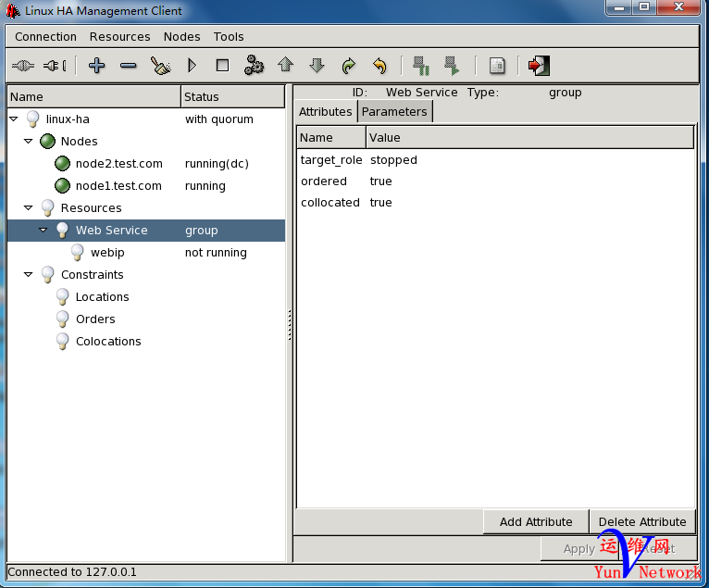Stop resource with the square icon
Viewport: 709px width, 588px height.
pyautogui.click(x=222, y=66)
